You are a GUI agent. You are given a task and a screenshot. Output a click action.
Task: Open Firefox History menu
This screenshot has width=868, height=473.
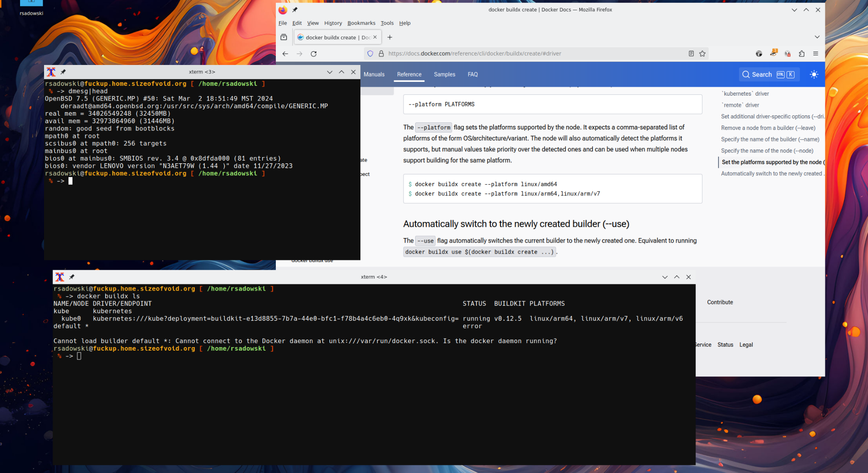click(333, 23)
